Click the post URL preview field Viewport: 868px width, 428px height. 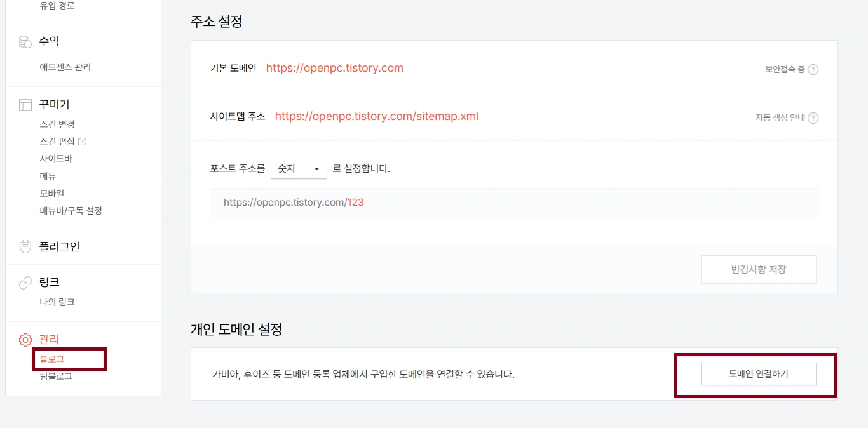click(x=513, y=203)
